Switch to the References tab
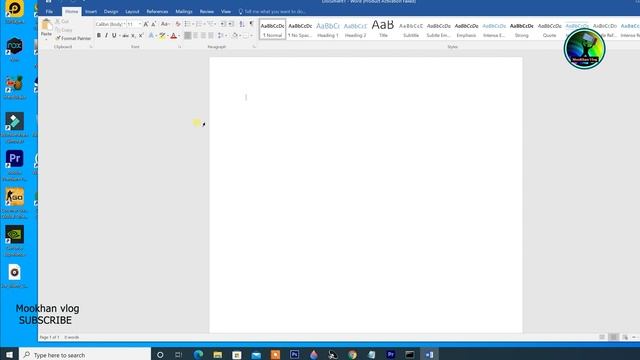Viewport: 640px width, 360px height. [x=158, y=11]
